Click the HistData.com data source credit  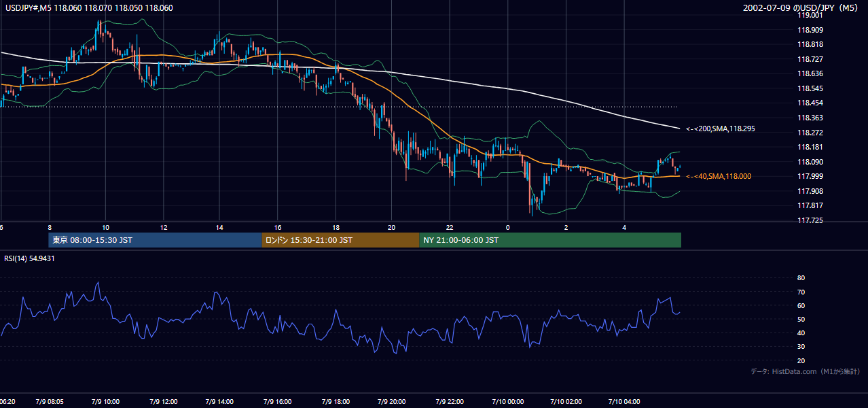pyautogui.click(x=805, y=372)
